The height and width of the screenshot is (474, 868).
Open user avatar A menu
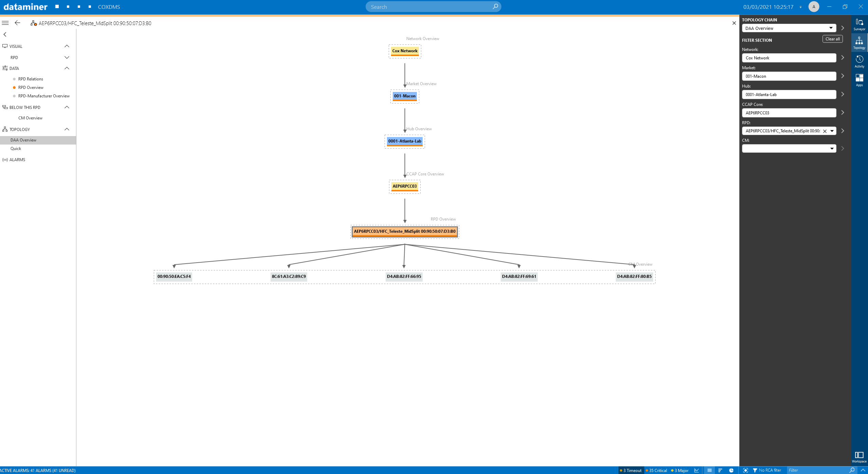(814, 6)
